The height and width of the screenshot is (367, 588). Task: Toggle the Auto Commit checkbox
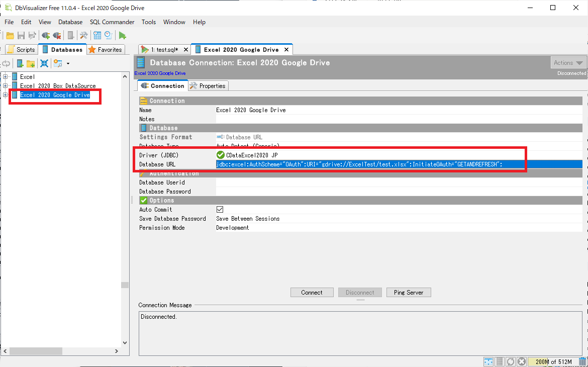[220, 210]
